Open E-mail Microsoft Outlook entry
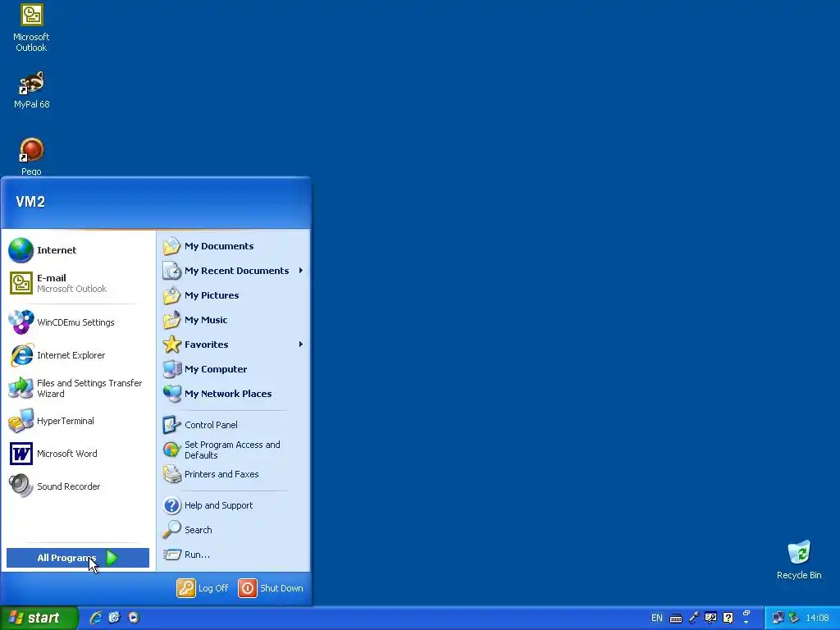 click(78, 283)
